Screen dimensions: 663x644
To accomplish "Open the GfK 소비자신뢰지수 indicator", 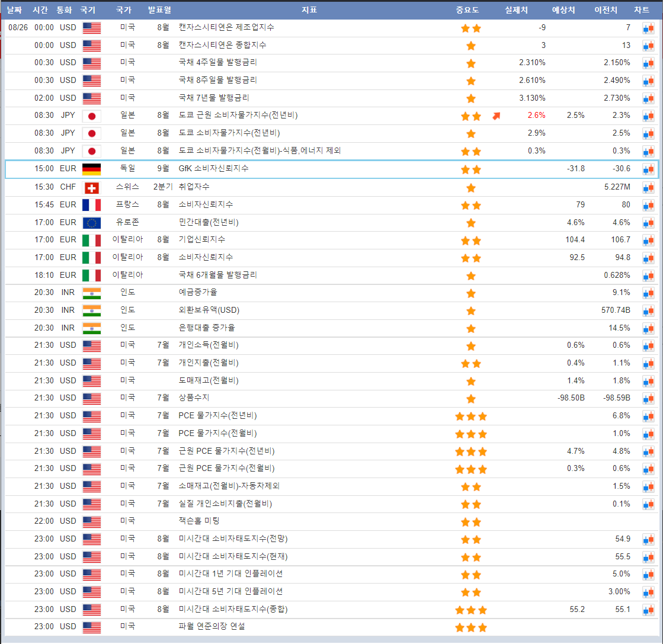I will click(213, 169).
